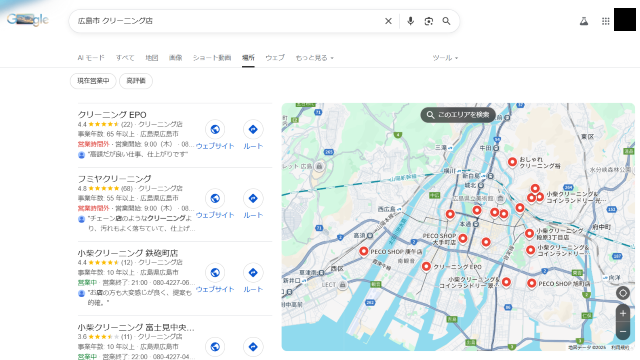Get route to フミヤクリーニング

[253, 204]
